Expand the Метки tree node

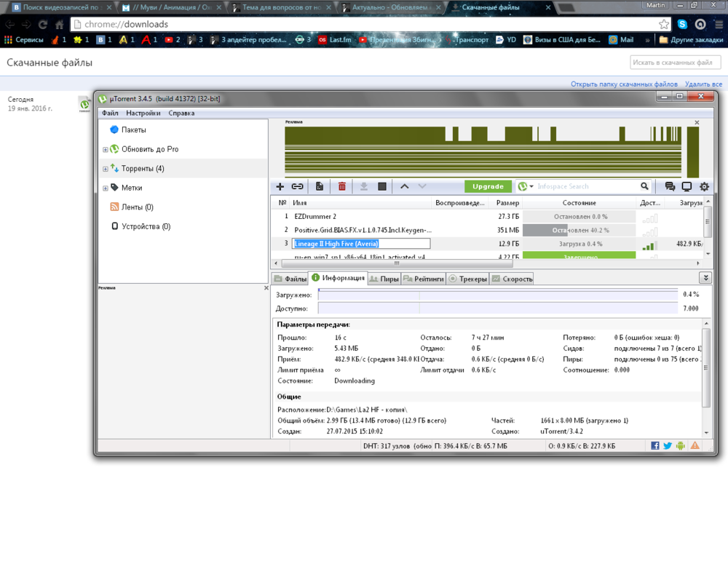[106, 188]
